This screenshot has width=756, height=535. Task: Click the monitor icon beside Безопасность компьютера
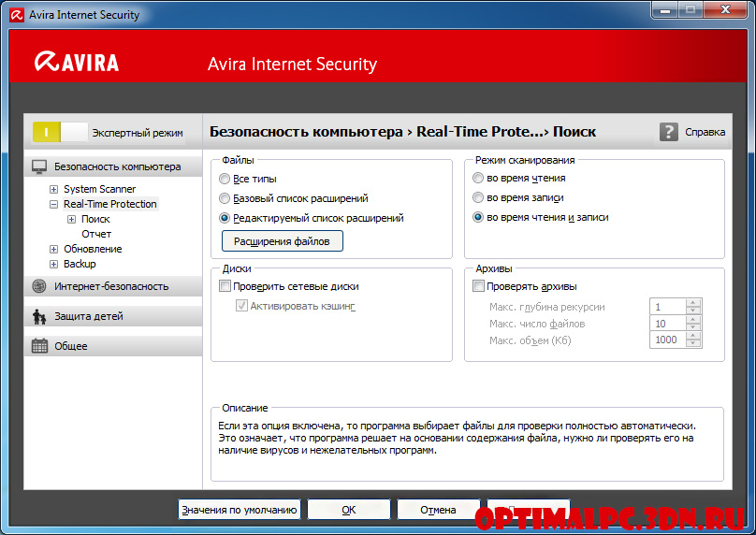point(39,166)
